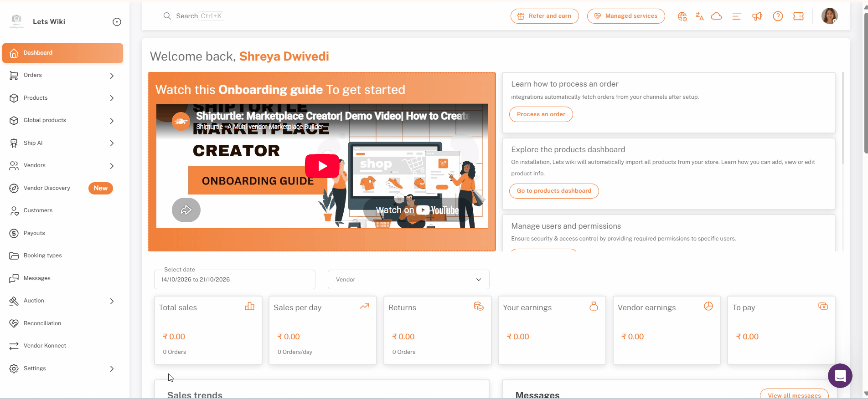The height and width of the screenshot is (399, 868).
Task: Open the user profile avatar
Action: click(x=830, y=16)
